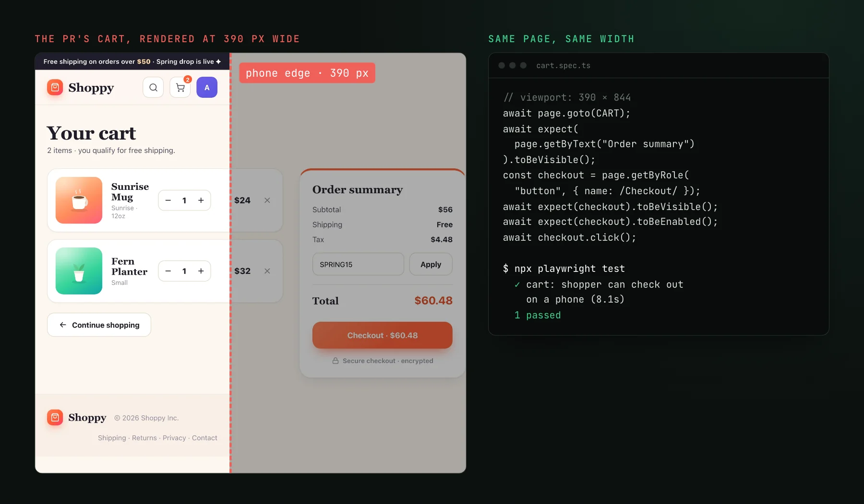Viewport: 864px width, 504px height.
Task: Click the Sunrise Mug quantity value 1
Action: click(184, 200)
